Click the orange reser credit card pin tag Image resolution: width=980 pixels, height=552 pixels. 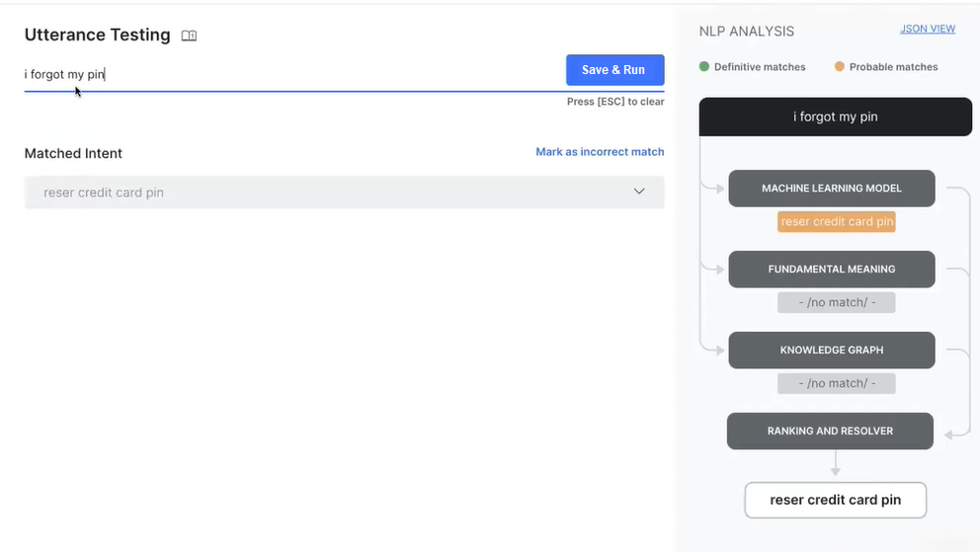tap(837, 222)
